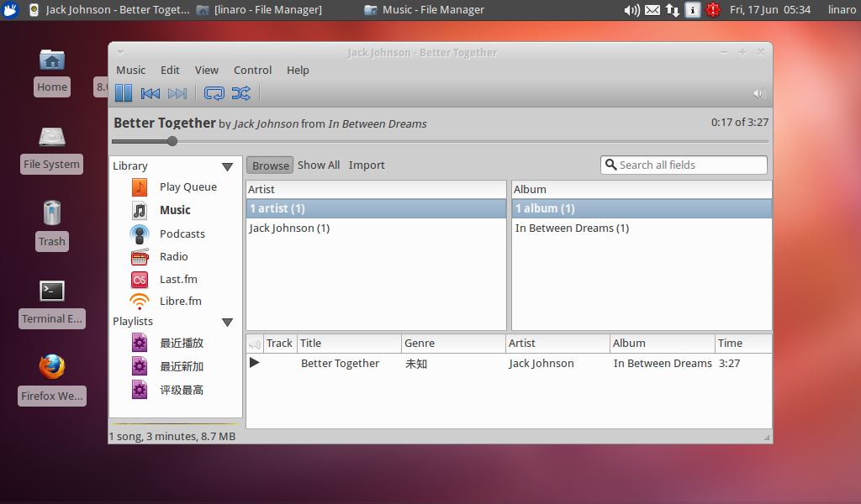The height and width of the screenshot is (504, 861).
Task: Switch to Music File Manager taskbar item
Action: tap(425, 10)
